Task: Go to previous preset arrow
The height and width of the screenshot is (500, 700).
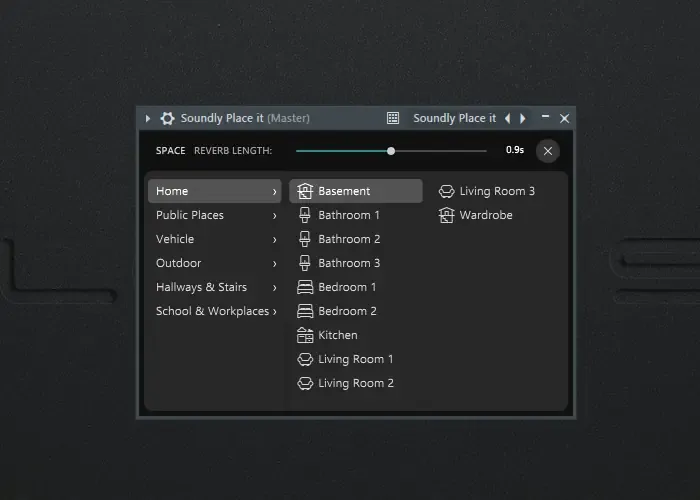Action: pos(508,118)
